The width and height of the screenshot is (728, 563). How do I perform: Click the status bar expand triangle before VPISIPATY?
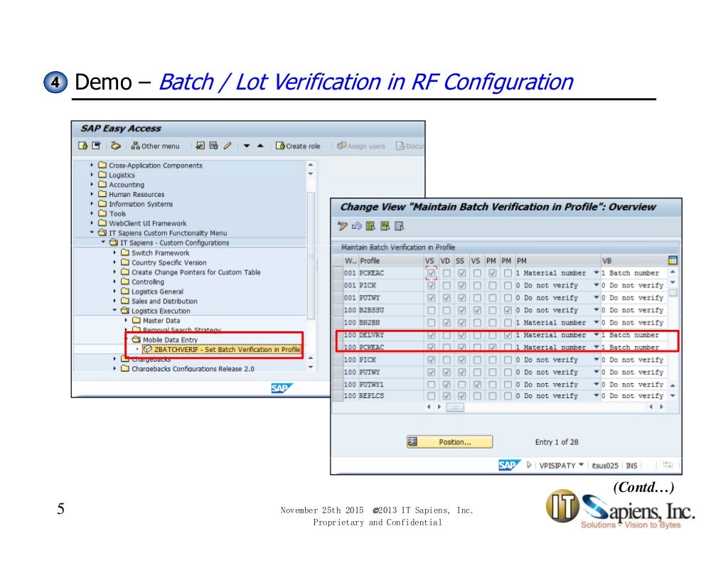[x=529, y=465]
